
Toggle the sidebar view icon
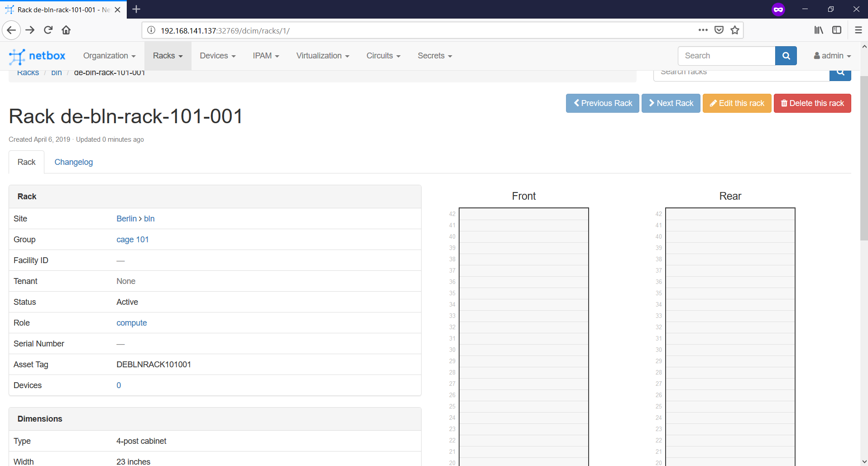pos(837,30)
